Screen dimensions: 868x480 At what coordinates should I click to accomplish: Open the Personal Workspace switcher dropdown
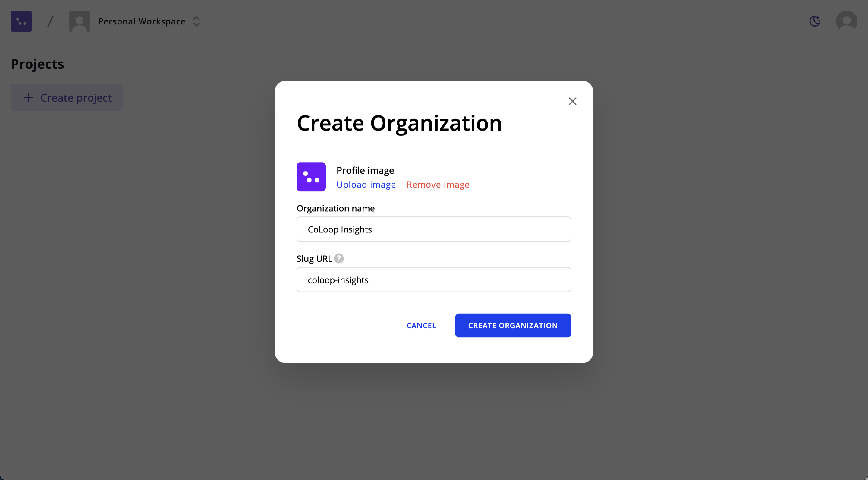pyautogui.click(x=196, y=21)
